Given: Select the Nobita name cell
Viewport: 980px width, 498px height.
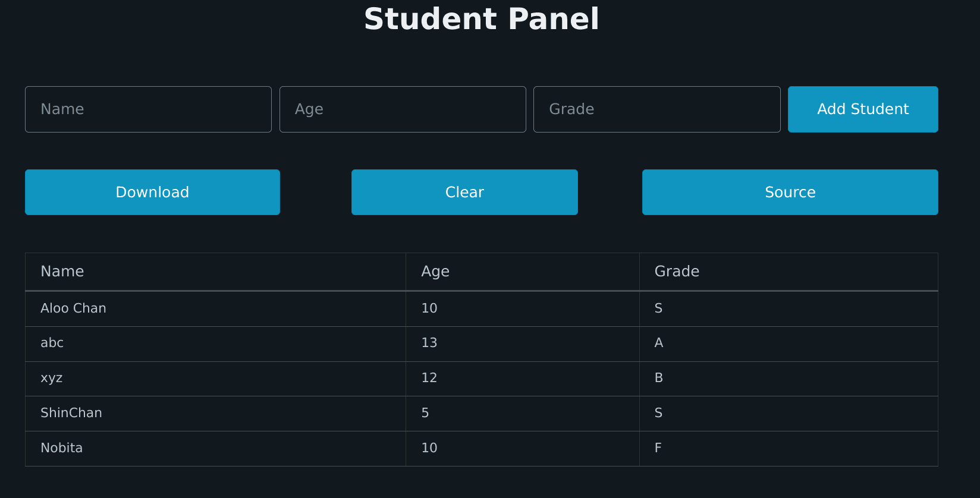Looking at the screenshot, I should point(62,448).
